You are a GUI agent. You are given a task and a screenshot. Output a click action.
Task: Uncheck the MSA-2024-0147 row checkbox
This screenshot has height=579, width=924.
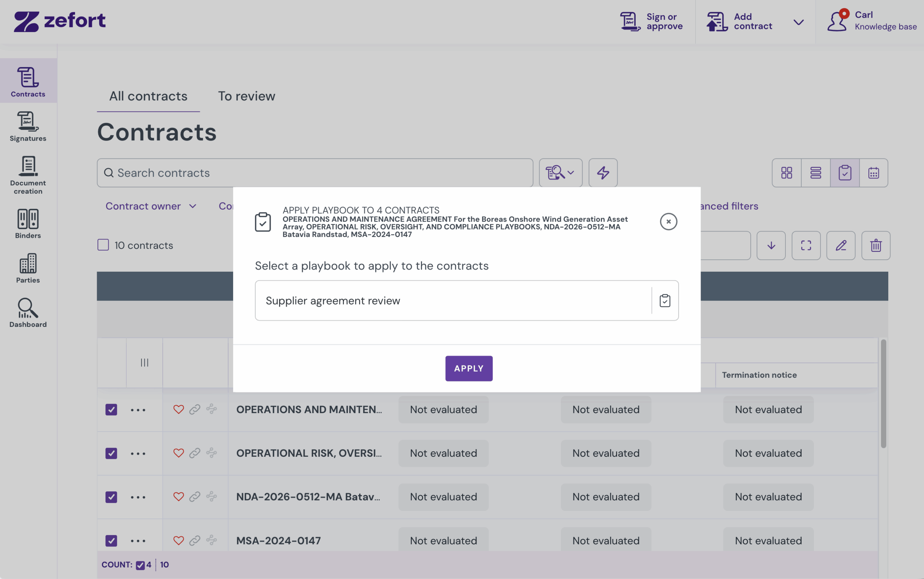click(x=111, y=540)
